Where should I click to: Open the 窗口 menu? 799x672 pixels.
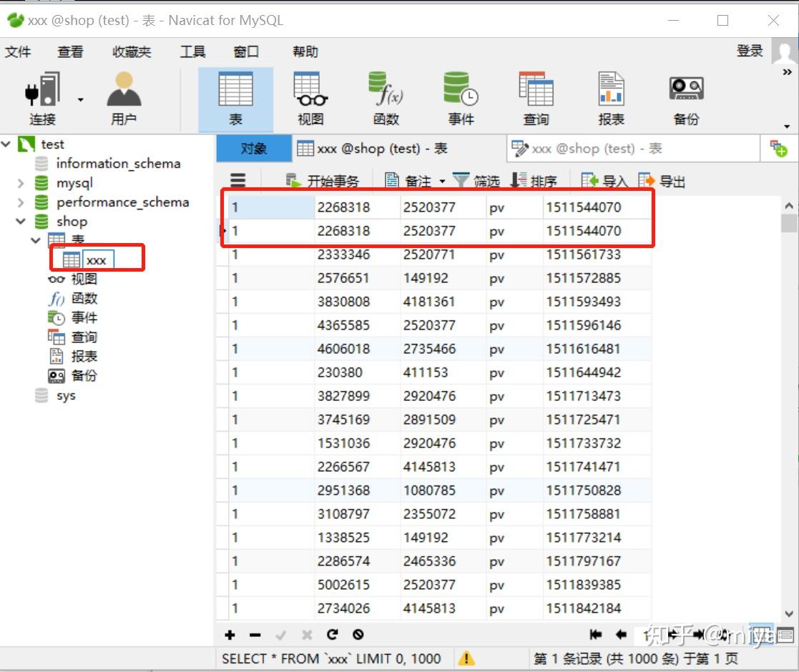(x=246, y=51)
